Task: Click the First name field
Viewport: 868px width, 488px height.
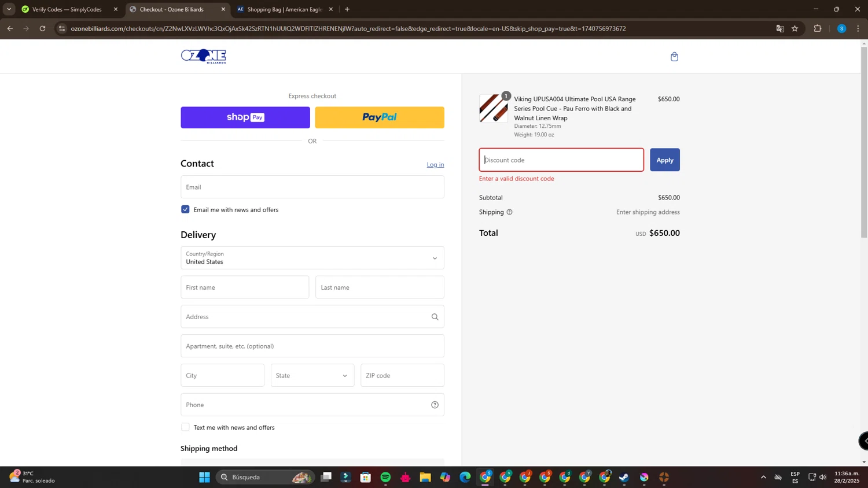Action: pyautogui.click(x=245, y=287)
